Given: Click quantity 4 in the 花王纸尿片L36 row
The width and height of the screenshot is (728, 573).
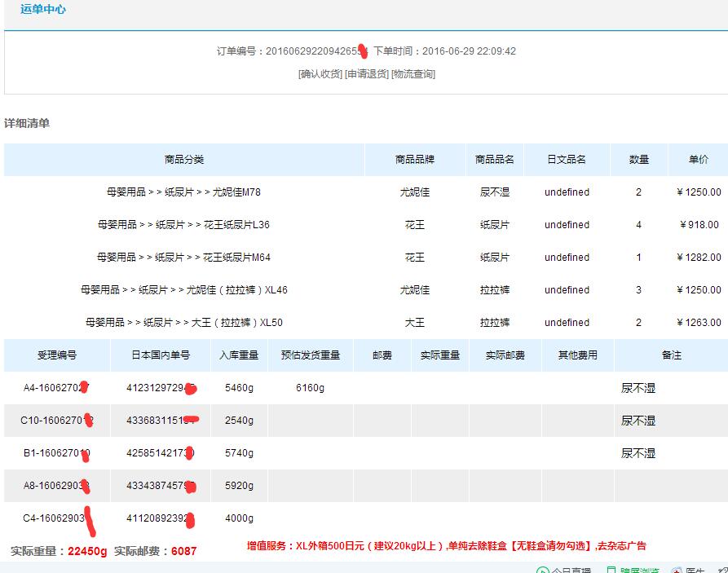Looking at the screenshot, I should [x=639, y=225].
